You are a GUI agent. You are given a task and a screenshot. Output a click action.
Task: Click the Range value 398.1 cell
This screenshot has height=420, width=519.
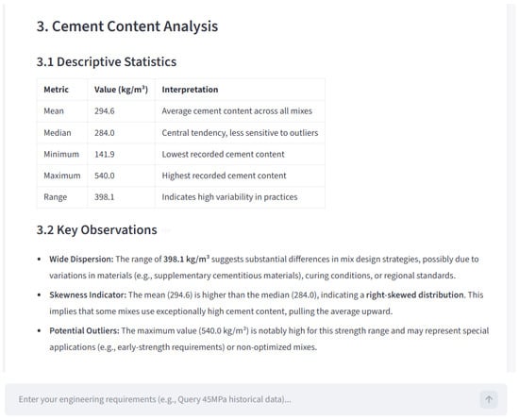pyautogui.click(x=121, y=197)
